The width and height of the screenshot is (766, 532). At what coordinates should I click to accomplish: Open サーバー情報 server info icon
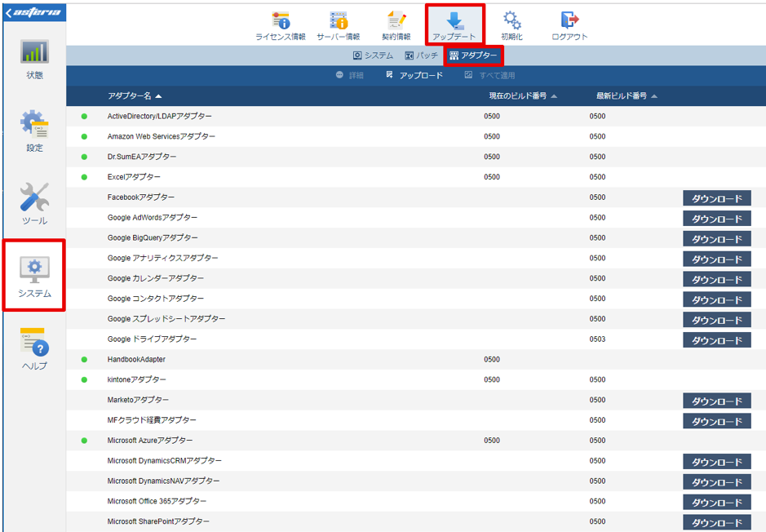tap(338, 20)
